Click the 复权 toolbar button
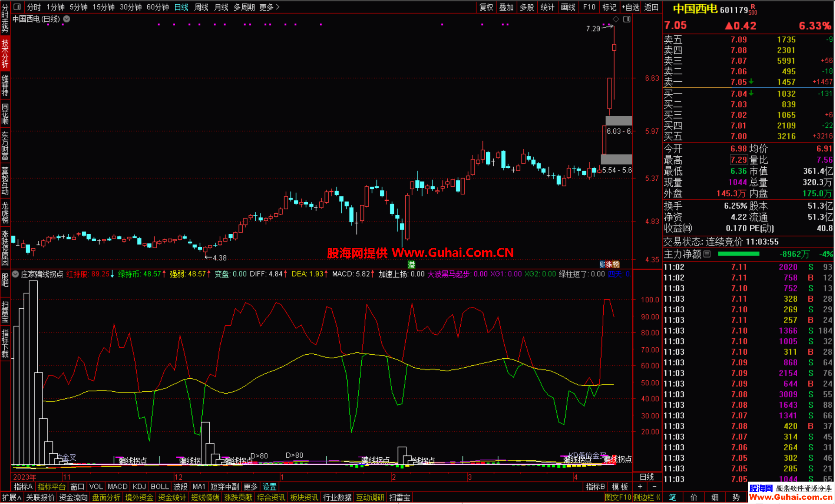 486,7
